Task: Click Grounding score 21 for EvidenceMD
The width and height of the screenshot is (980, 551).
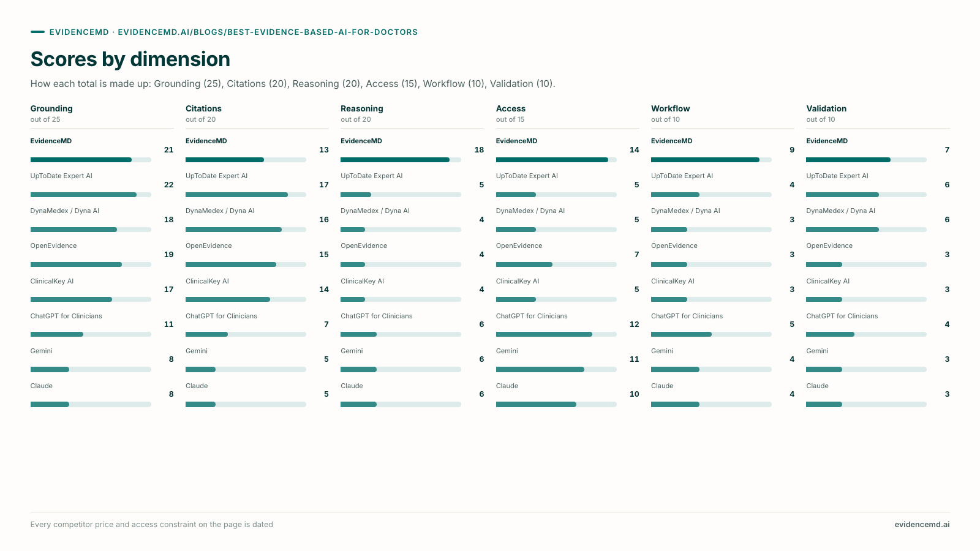Action: tap(168, 150)
